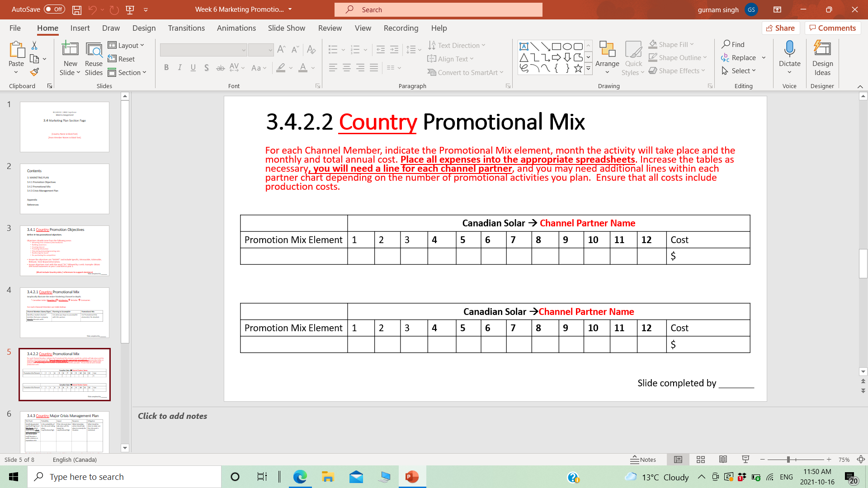Switch to Slide Sorter view icon

pyautogui.click(x=701, y=460)
